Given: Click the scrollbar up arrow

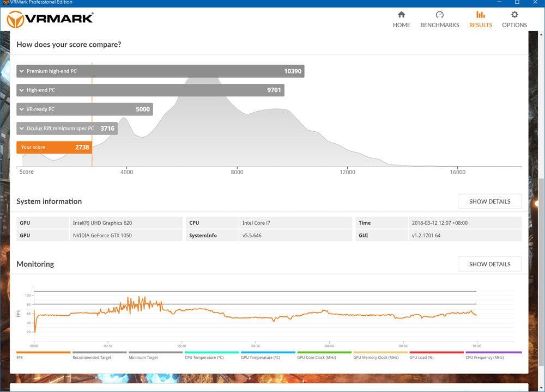Looking at the screenshot, I should (x=541, y=35).
